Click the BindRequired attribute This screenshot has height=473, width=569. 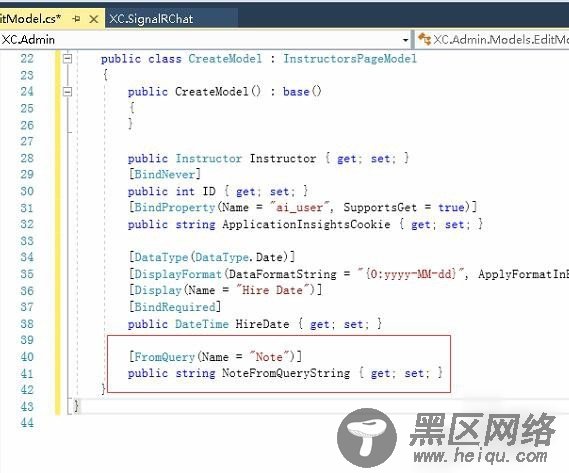[175, 307]
